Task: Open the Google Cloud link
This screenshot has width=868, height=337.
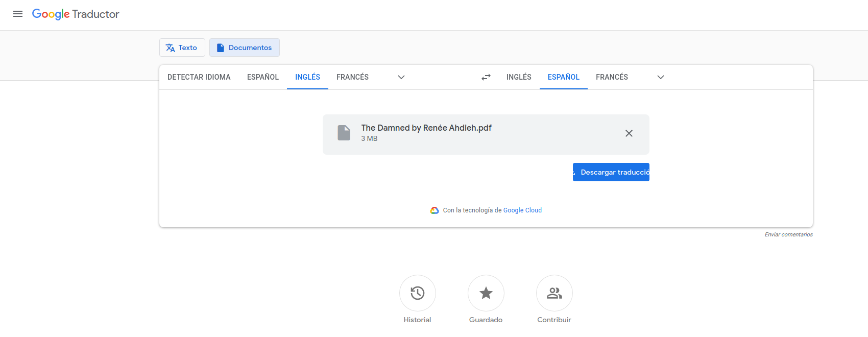Action: pyautogui.click(x=522, y=210)
